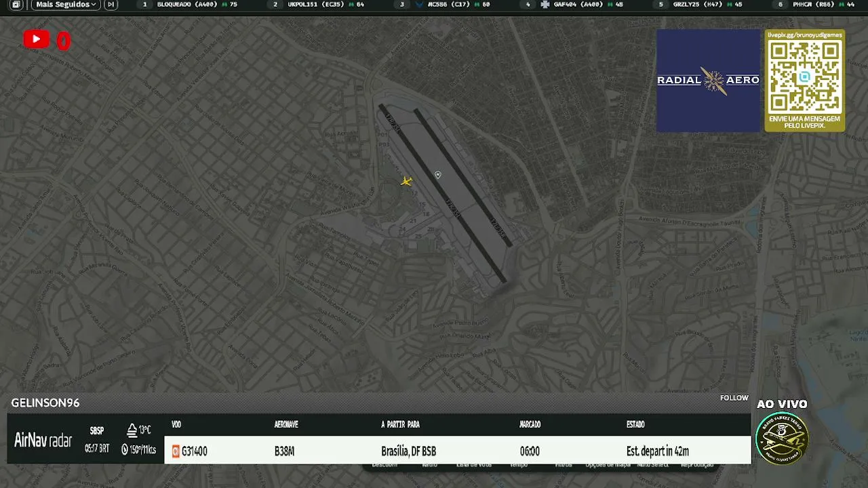868x488 pixels.
Task: Open the YouTube logo in the corner
Action: click(36, 39)
